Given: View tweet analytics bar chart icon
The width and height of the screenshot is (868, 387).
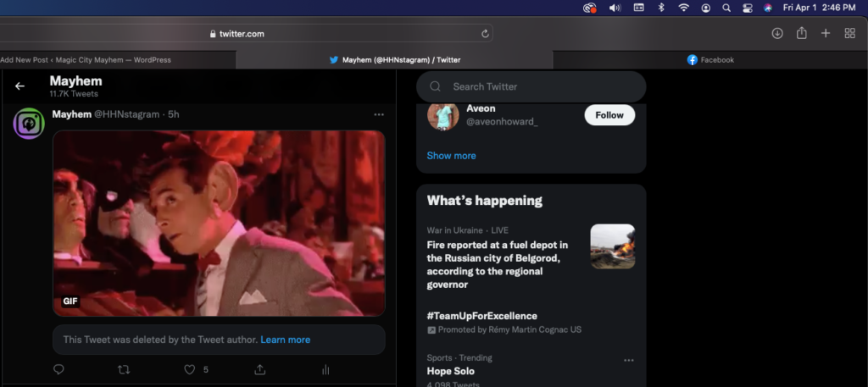Looking at the screenshot, I should [x=325, y=369].
